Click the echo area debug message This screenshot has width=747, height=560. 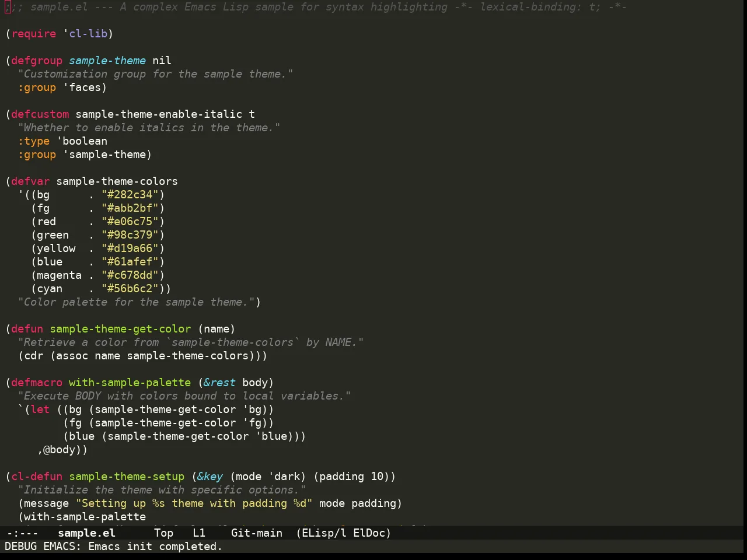coord(114,547)
